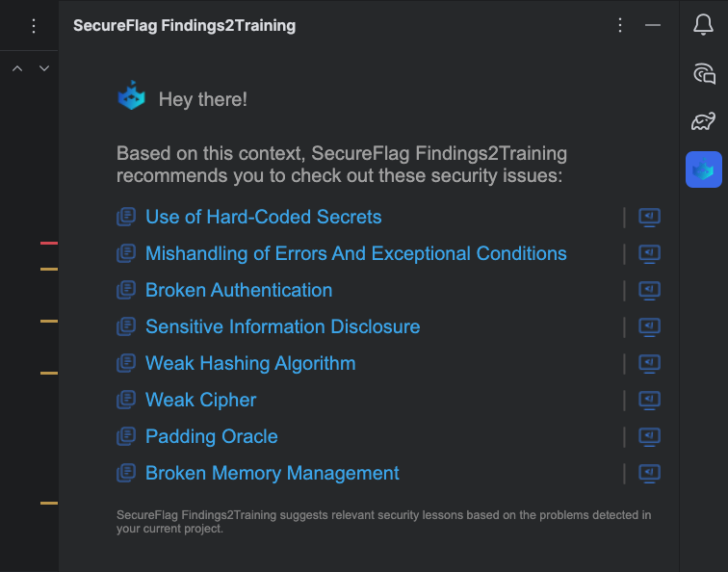Jump to previous highlighted problem with up chevron

pyautogui.click(x=17, y=68)
